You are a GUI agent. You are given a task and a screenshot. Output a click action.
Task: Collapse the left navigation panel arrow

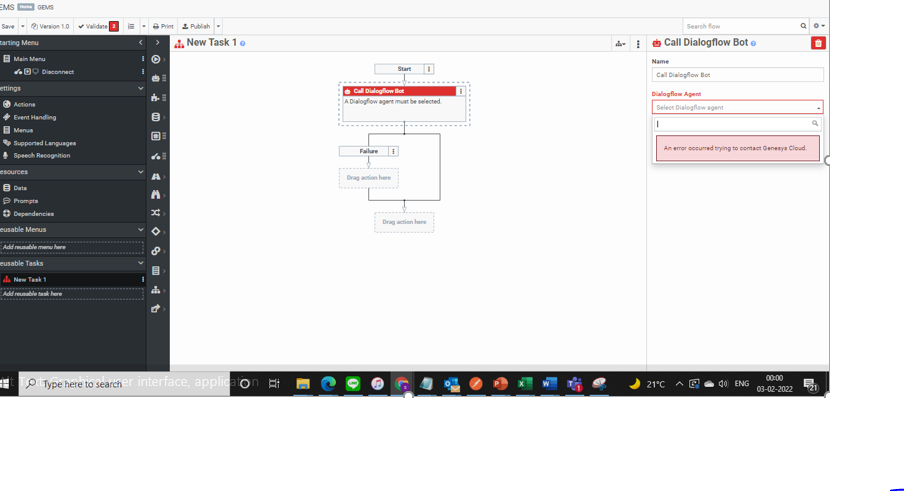click(x=140, y=43)
